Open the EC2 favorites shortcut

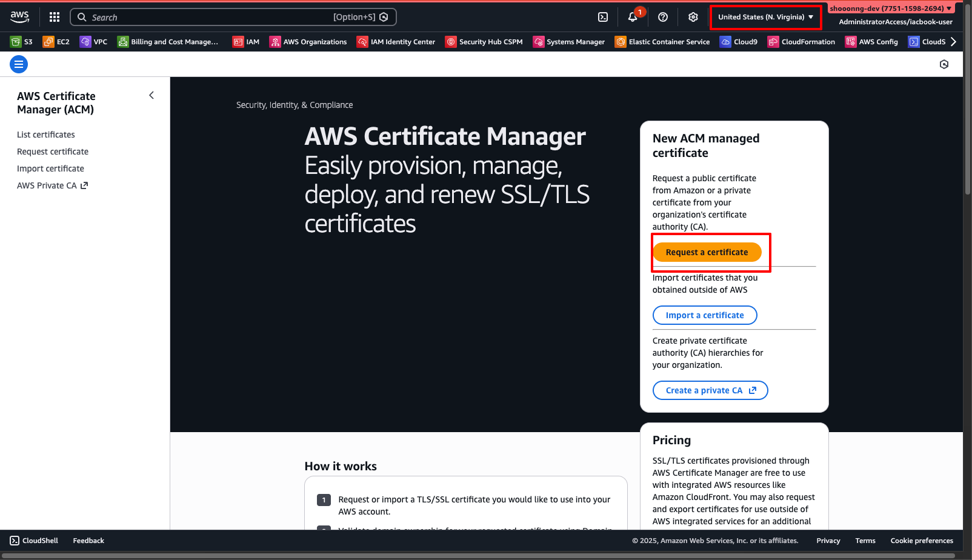coord(56,42)
